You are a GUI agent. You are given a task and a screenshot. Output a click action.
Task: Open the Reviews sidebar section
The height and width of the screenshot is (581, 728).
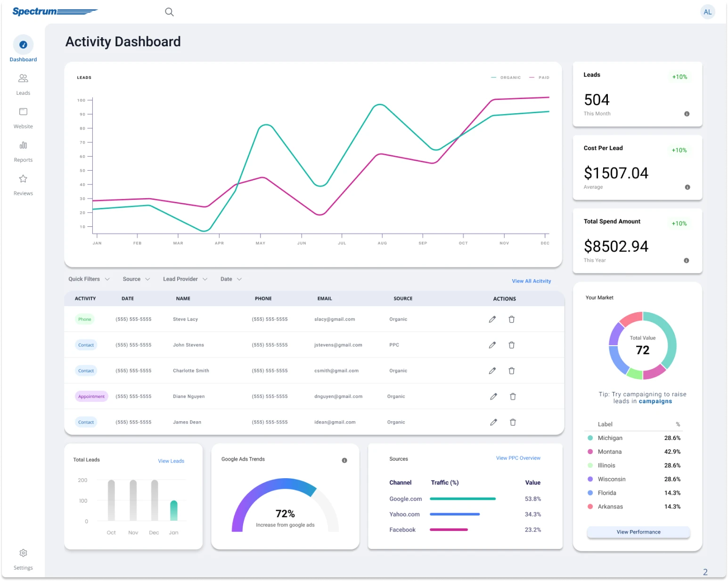coord(23,184)
